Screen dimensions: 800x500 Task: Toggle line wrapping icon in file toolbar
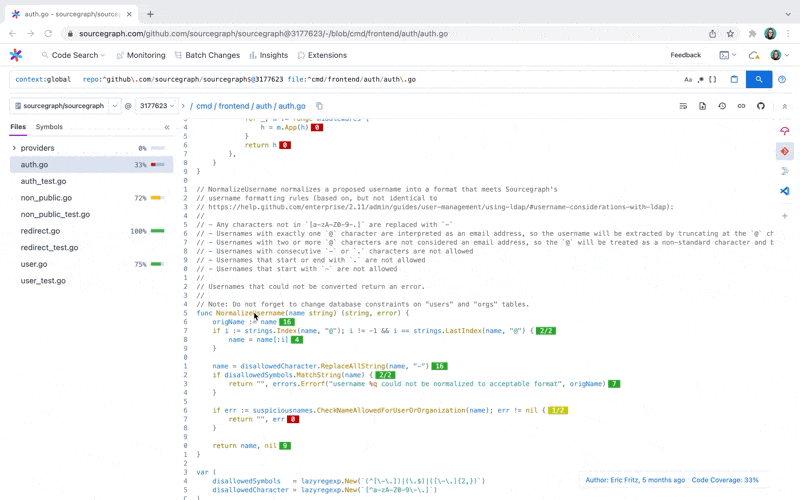click(683, 106)
